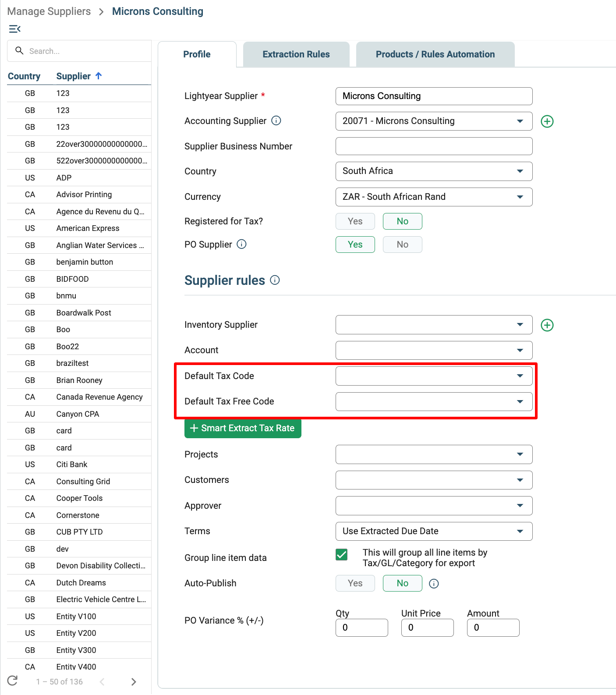Click PO Variance Amount field
Image resolution: width=616 pixels, height=695 pixels.
click(493, 628)
